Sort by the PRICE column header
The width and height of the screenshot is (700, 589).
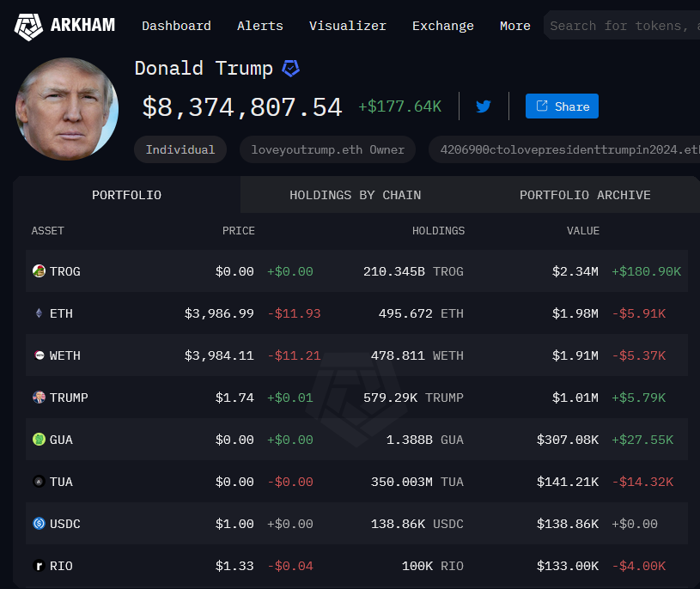pyautogui.click(x=239, y=231)
